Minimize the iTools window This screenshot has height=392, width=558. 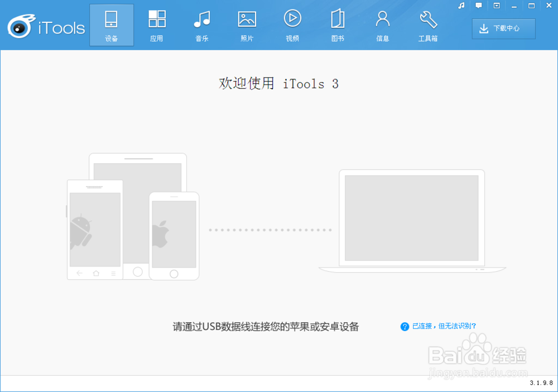pos(514,6)
